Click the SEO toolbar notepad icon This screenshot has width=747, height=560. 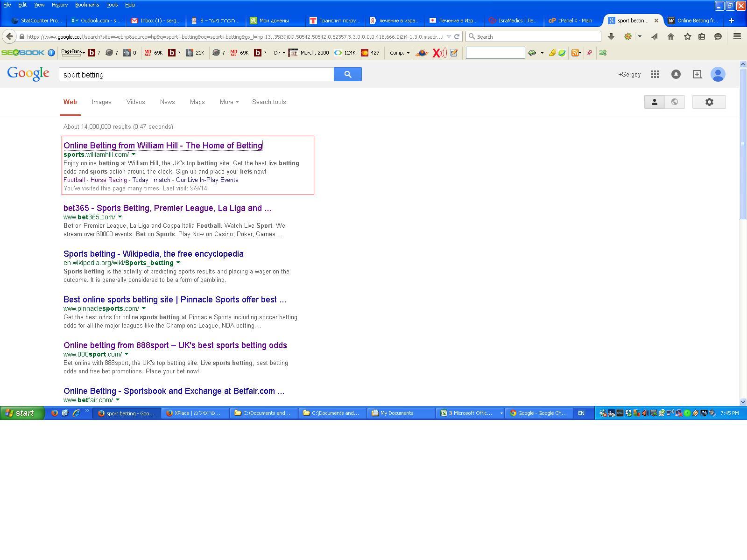453,53
